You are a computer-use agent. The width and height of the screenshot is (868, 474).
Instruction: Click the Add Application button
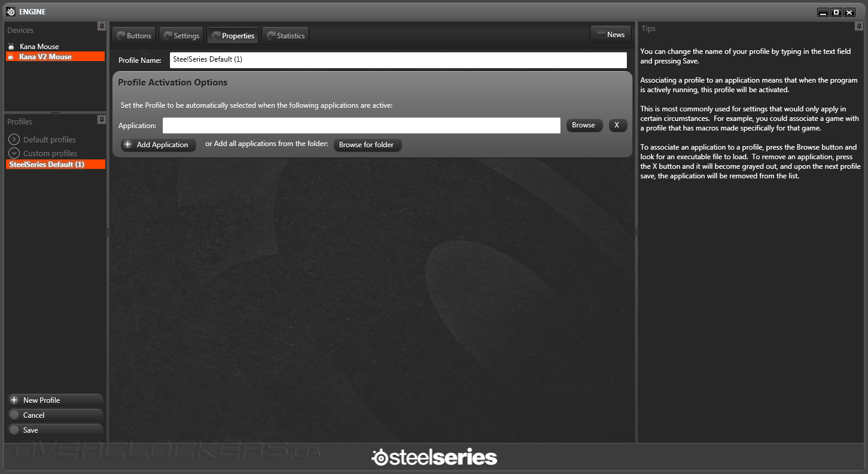tap(159, 145)
